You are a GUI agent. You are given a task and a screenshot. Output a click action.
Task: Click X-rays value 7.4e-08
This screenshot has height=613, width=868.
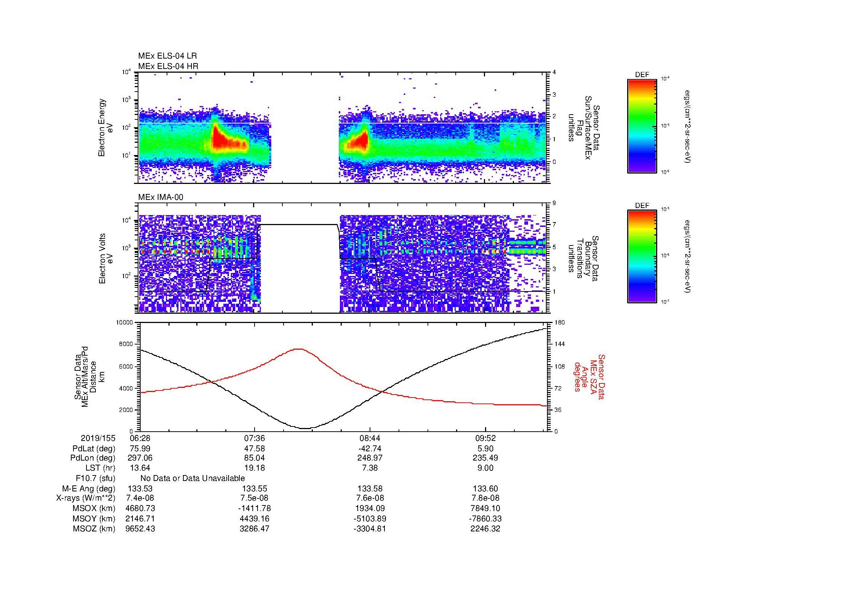coord(140,498)
